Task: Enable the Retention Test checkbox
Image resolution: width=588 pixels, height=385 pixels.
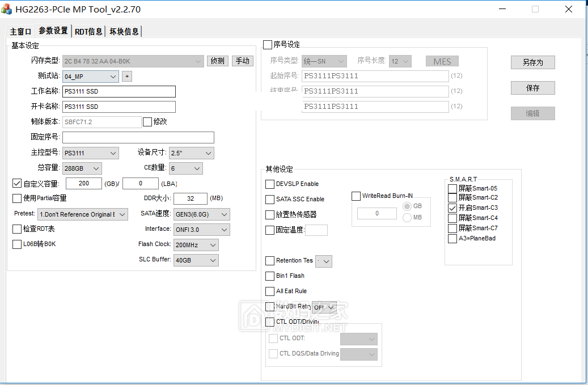Action: (270, 260)
